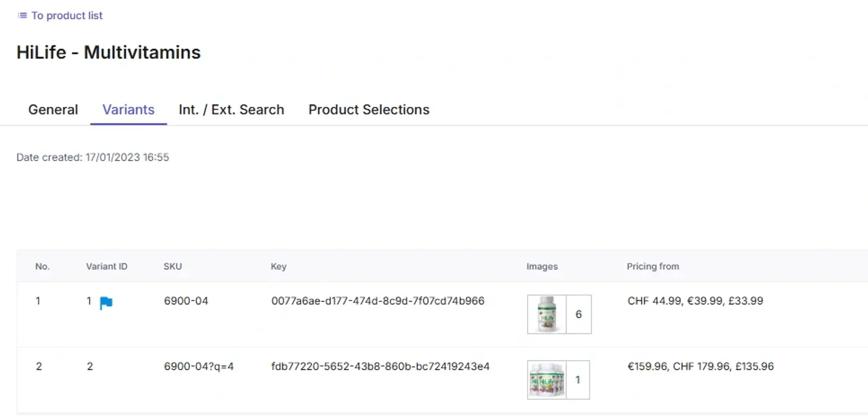
Task: Open variant row with SKU 6900-04?q=4
Action: (442, 380)
